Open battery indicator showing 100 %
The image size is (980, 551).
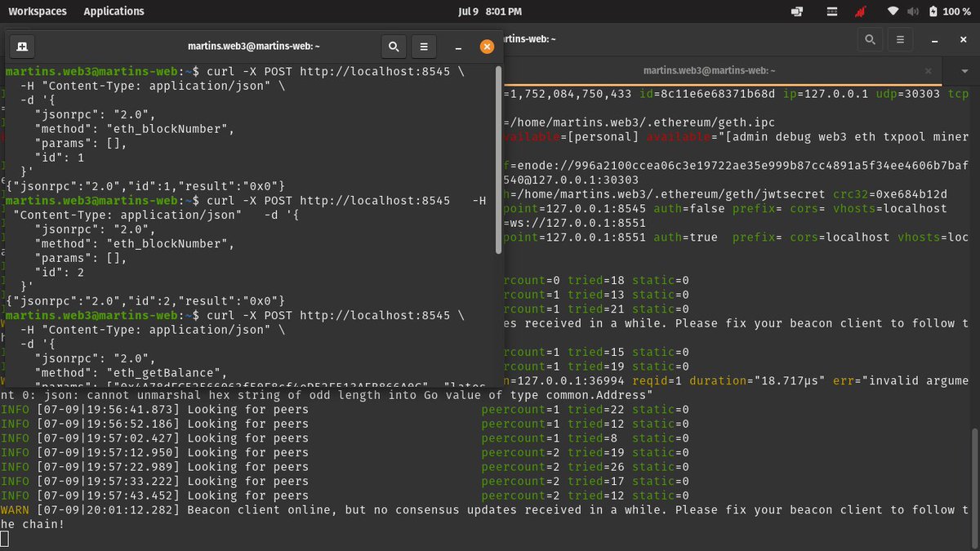pyautogui.click(x=951, y=11)
